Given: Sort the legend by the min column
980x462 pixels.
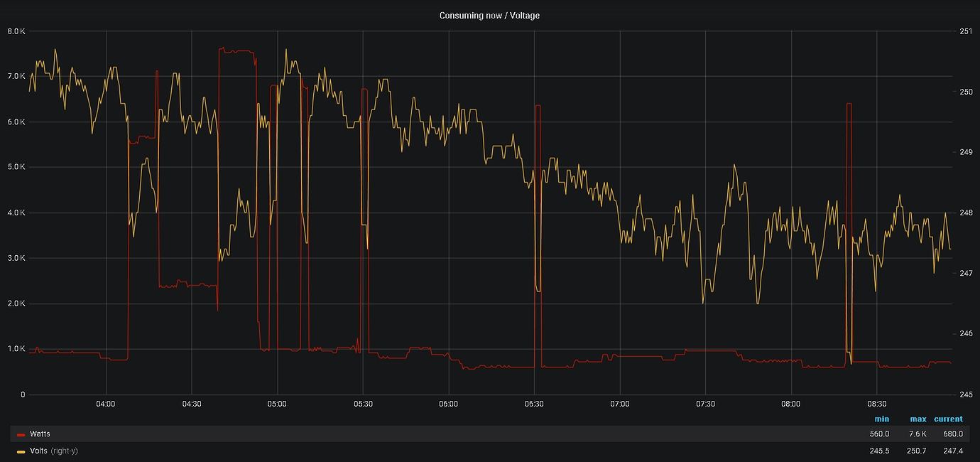Looking at the screenshot, I should (882, 419).
